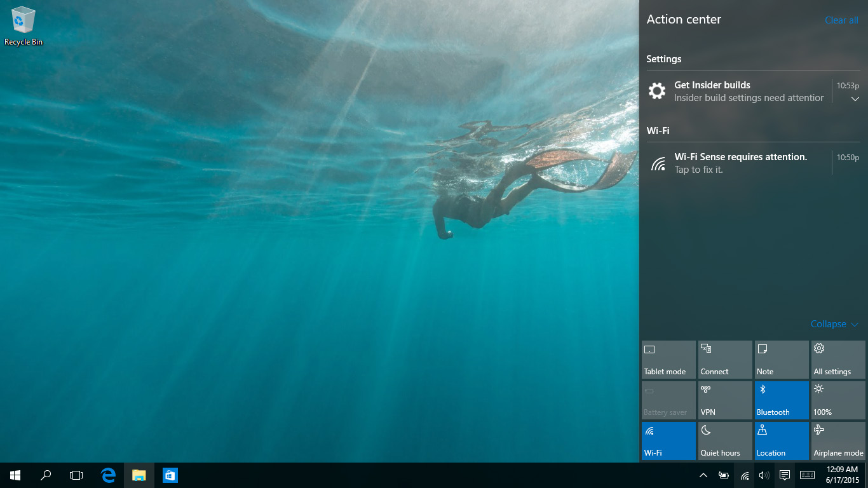Open the touch keyboard tray icon
The image size is (868, 488).
point(807,475)
